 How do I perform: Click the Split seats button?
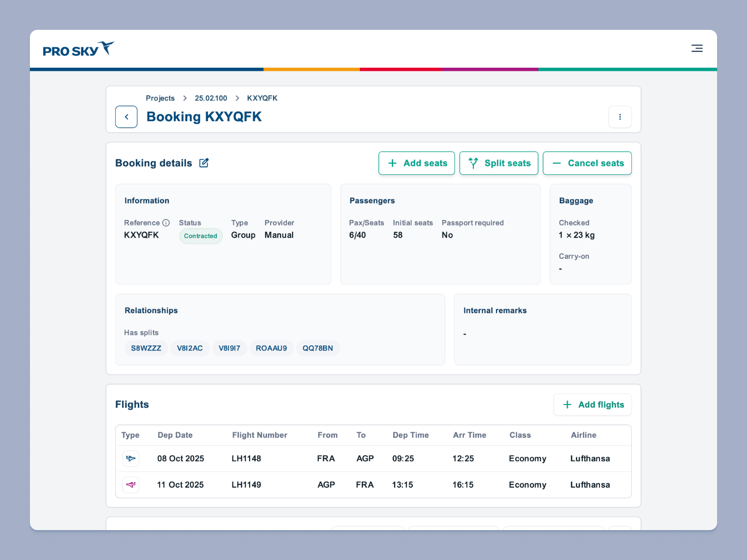tap(498, 163)
